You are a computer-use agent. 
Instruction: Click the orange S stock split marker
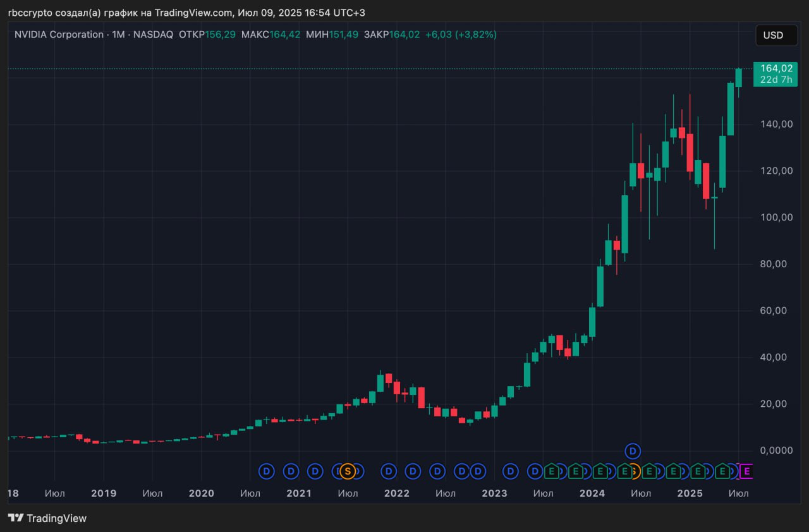(x=346, y=471)
